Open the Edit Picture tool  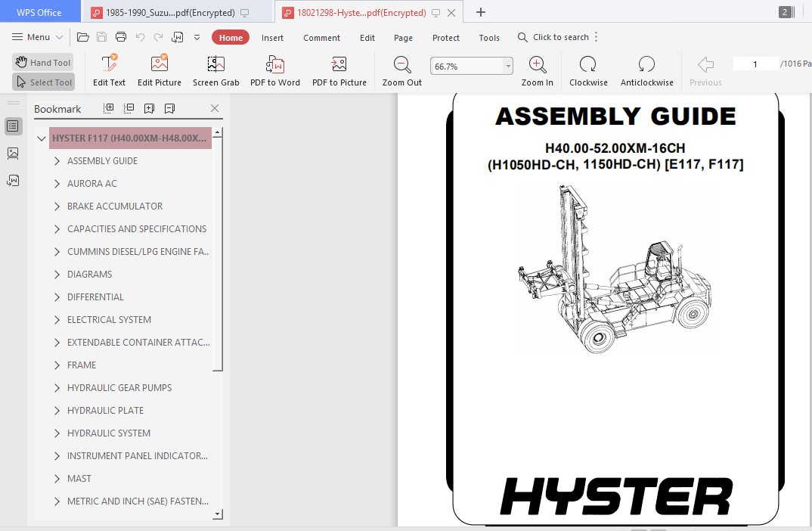(160, 70)
